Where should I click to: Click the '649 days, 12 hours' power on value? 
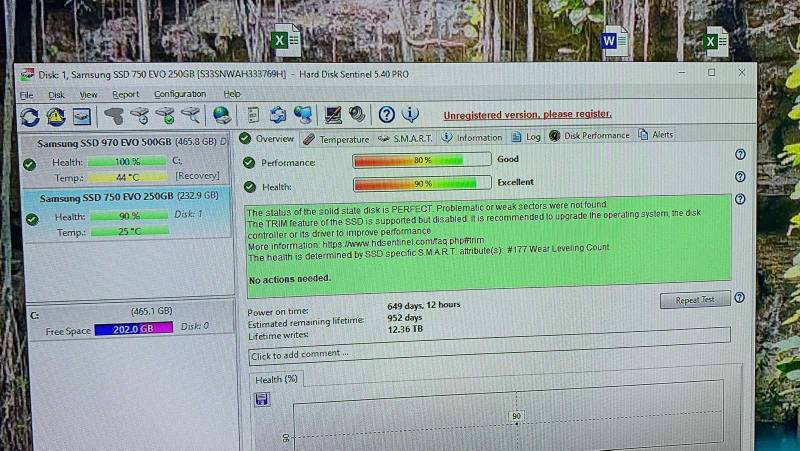point(423,305)
